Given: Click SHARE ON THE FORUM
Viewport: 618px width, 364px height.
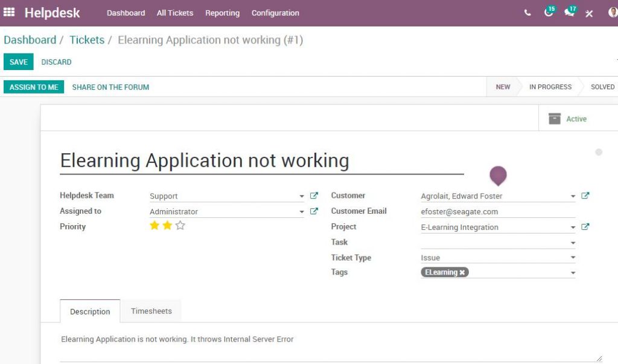Looking at the screenshot, I should 110,87.
